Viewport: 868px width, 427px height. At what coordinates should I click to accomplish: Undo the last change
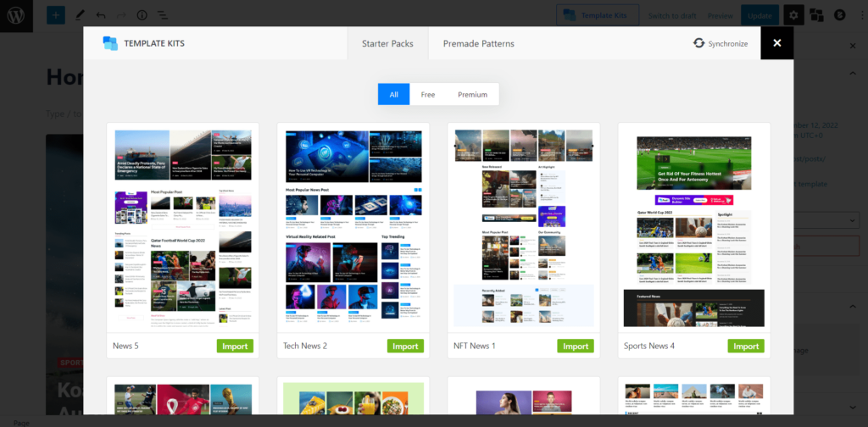[x=101, y=15]
